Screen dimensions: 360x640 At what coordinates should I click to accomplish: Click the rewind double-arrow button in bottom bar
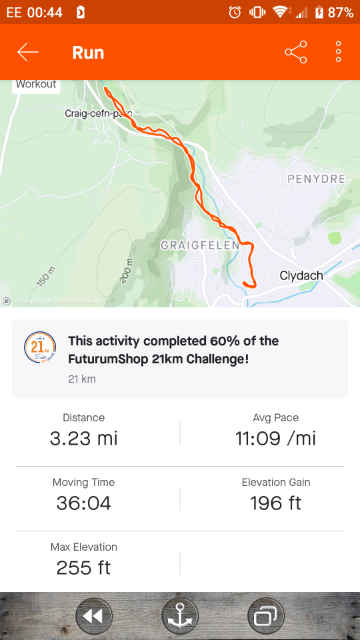tap(93, 616)
